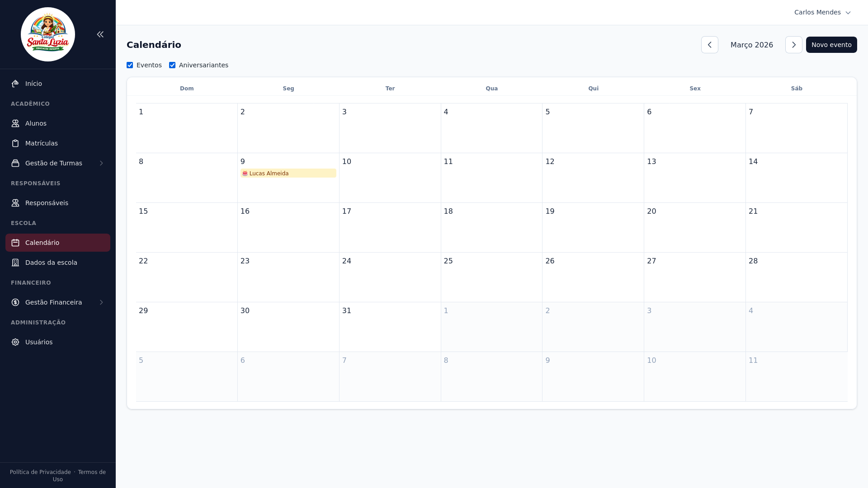
Task: Click the Calendário calendar icon
Action: coord(15,242)
